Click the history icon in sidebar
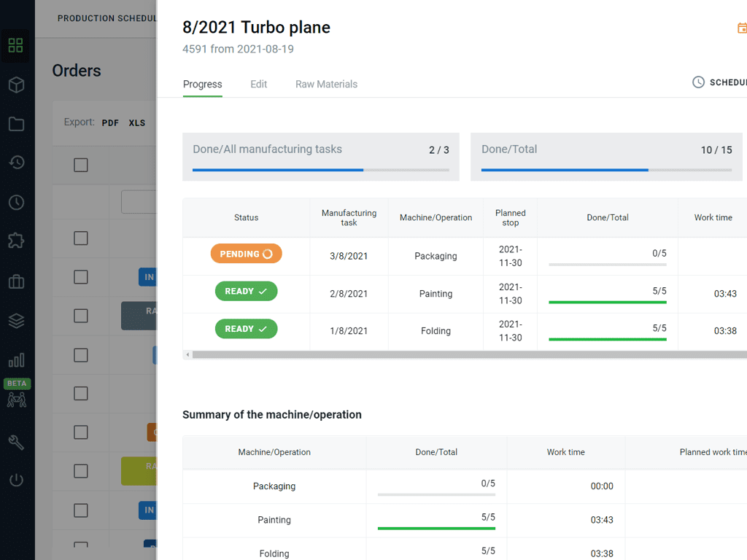747x560 pixels. point(16,163)
